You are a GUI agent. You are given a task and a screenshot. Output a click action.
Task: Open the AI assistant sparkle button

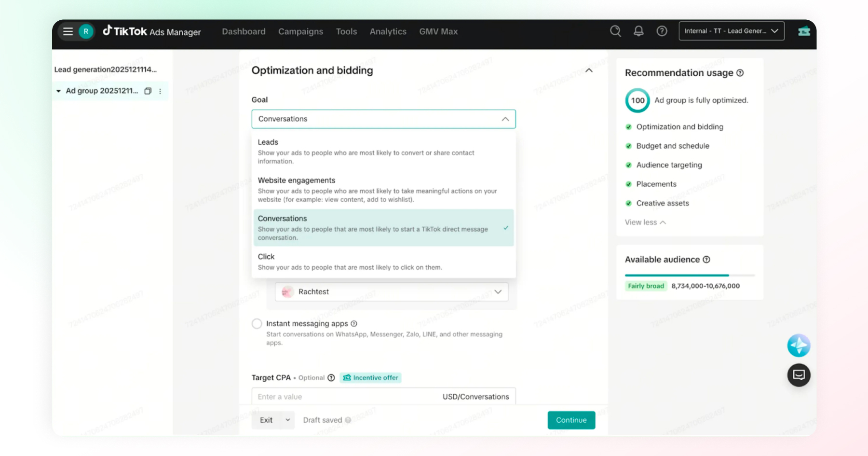(x=799, y=345)
